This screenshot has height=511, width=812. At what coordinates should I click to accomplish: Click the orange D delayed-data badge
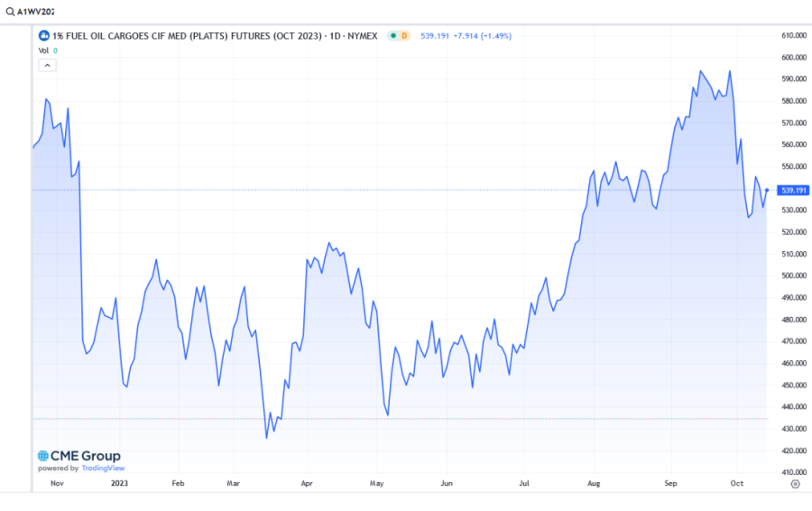[x=404, y=35]
